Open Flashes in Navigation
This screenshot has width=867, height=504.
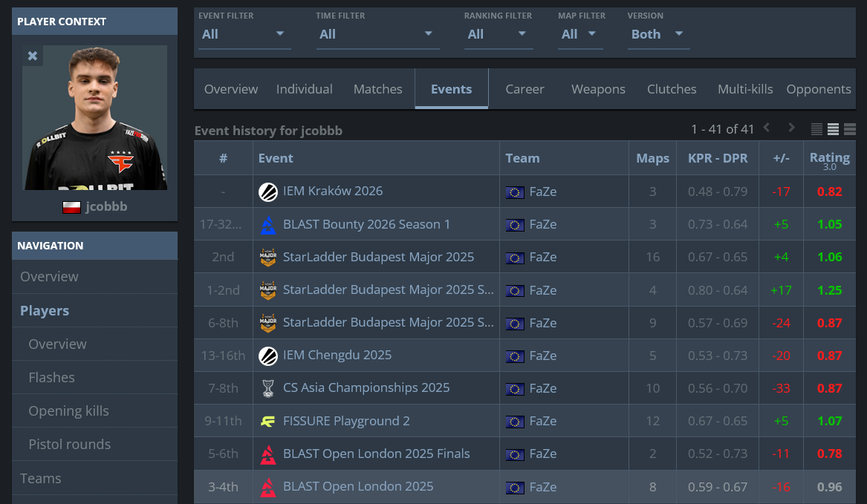(x=94, y=378)
